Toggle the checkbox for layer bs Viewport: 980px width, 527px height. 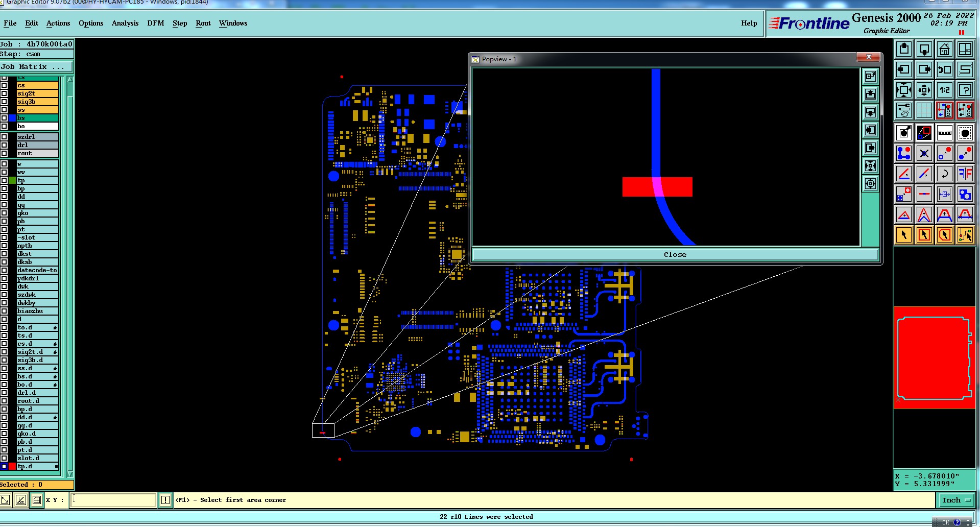(4, 118)
